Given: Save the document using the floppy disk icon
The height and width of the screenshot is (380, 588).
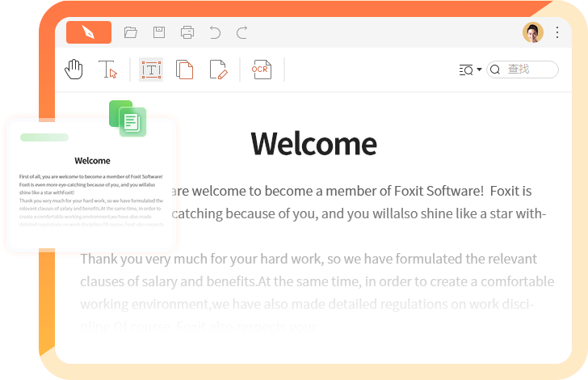Looking at the screenshot, I should (x=159, y=32).
